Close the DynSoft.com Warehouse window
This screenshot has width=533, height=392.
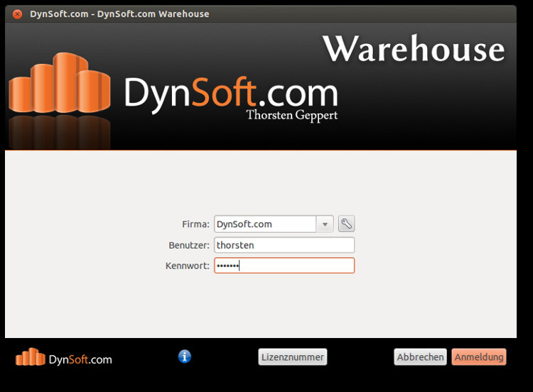pyautogui.click(x=17, y=14)
